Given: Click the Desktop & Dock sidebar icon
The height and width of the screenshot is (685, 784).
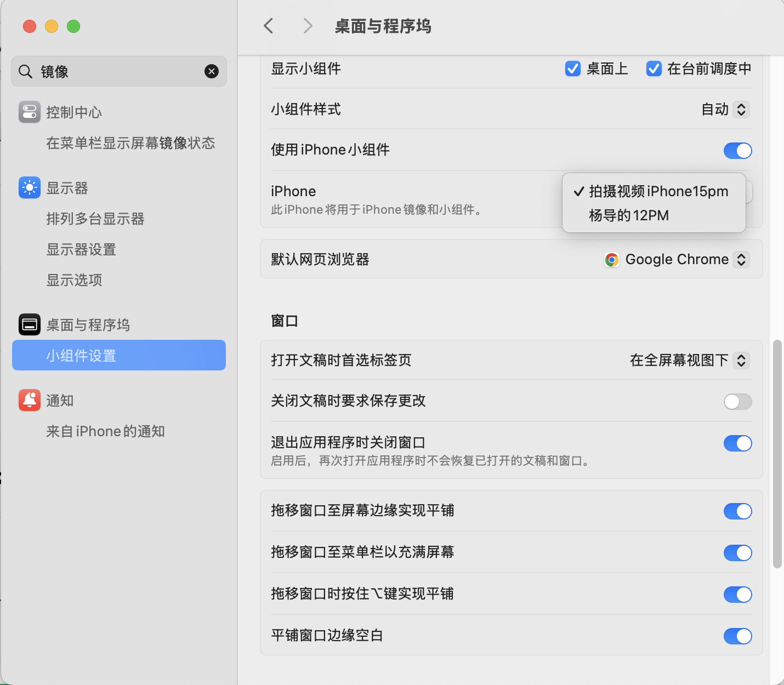Looking at the screenshot, I should (x=30, y=324).
